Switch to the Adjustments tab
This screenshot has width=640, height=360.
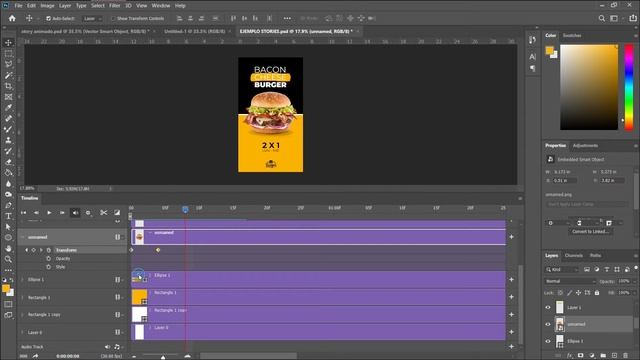[x=585, y=146]
